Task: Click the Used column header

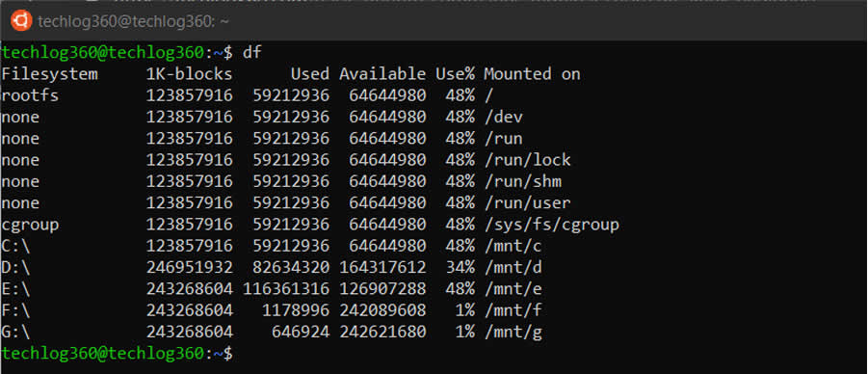Action: pyautogui.click(x=310, y=74)
